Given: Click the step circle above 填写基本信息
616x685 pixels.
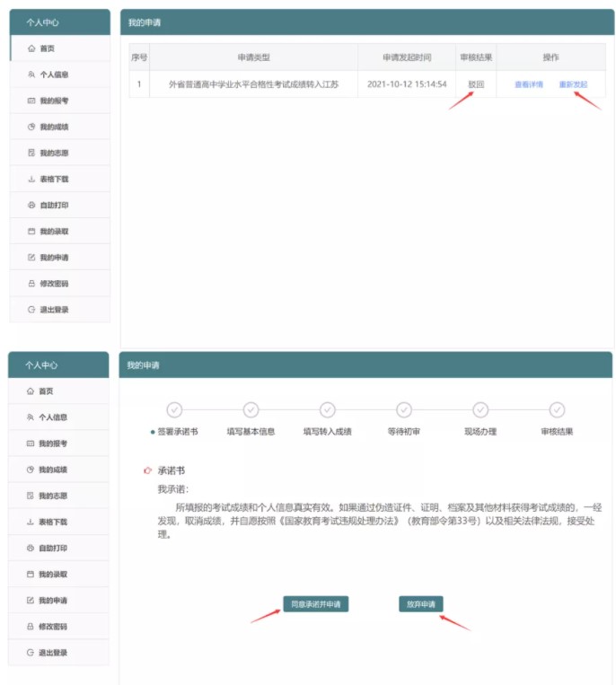Looking at the screenshot, I should (x=251, y=410).
